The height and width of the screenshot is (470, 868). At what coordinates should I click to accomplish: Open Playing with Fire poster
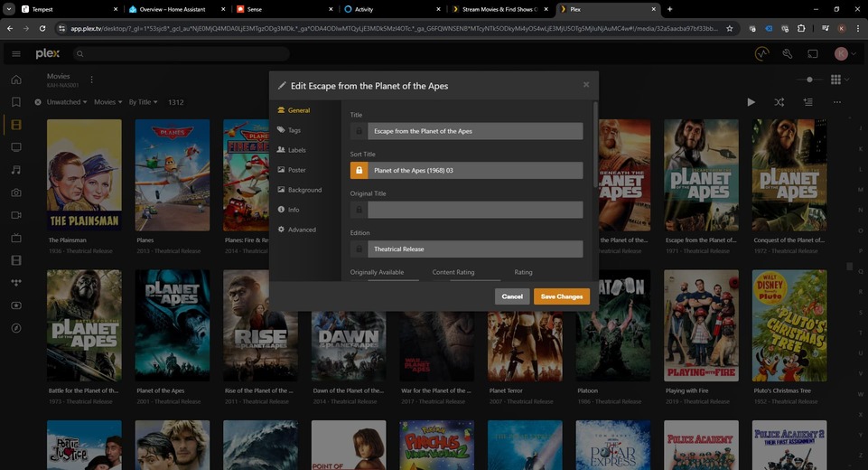[x=701, y=325]
